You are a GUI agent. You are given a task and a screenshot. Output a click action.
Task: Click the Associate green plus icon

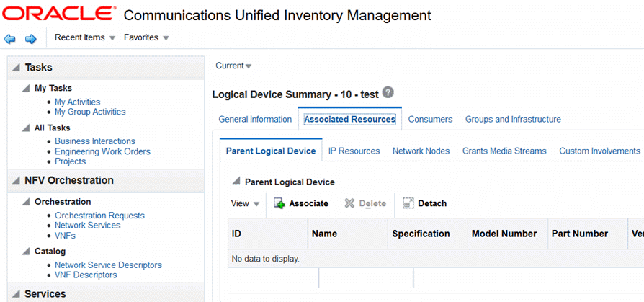279,203
